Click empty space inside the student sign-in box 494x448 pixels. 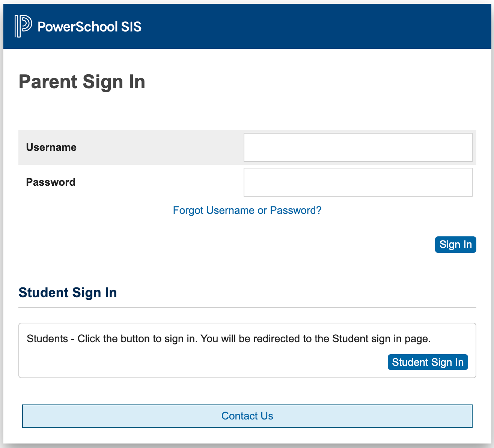[x=188, y=362]
